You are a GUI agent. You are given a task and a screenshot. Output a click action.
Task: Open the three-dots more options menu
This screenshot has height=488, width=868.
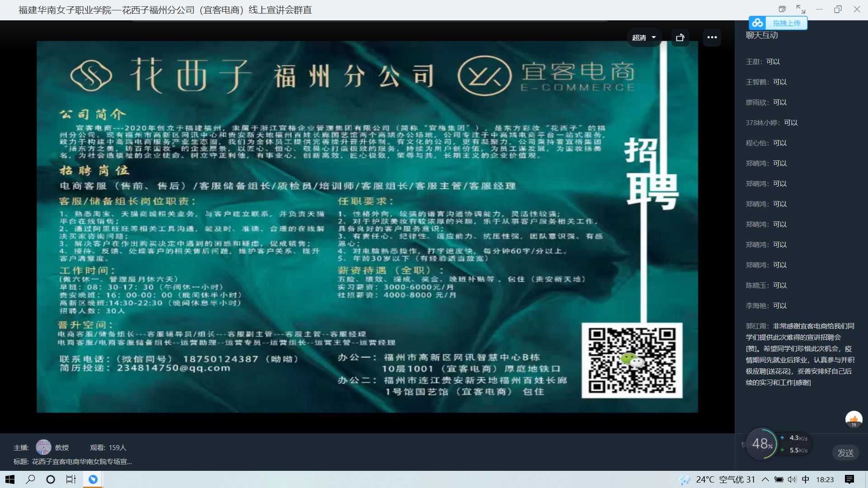tap(712, 38)
